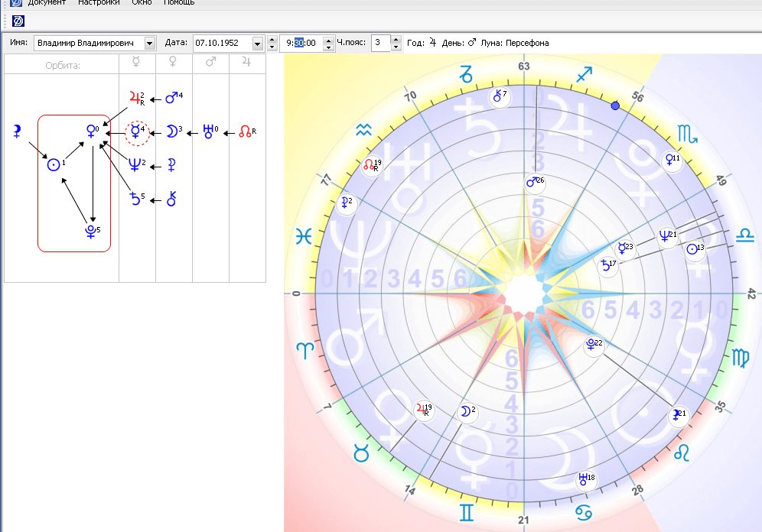Click the Moon marked 2 on the chart
The image size is (762, 532).
tap(467, 412)
